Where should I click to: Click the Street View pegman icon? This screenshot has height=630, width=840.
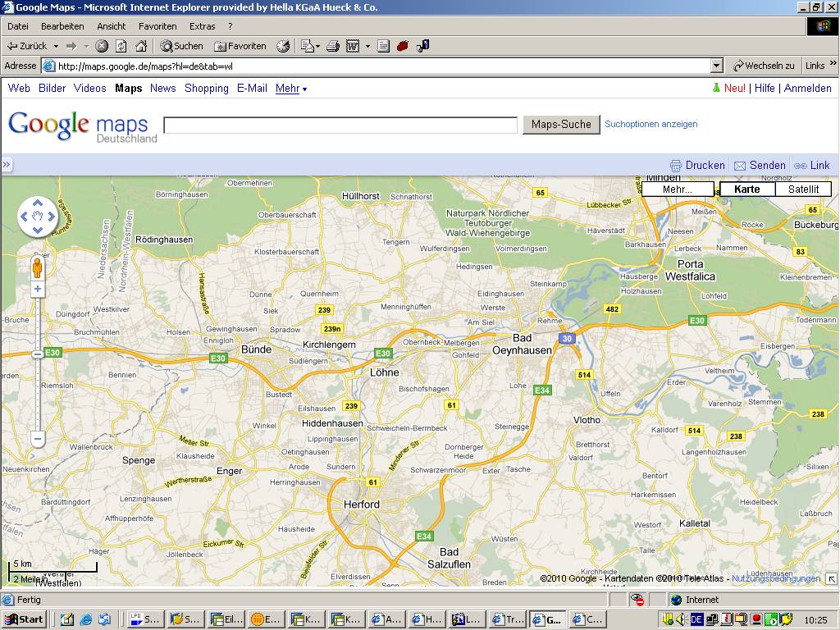(38, 268)
